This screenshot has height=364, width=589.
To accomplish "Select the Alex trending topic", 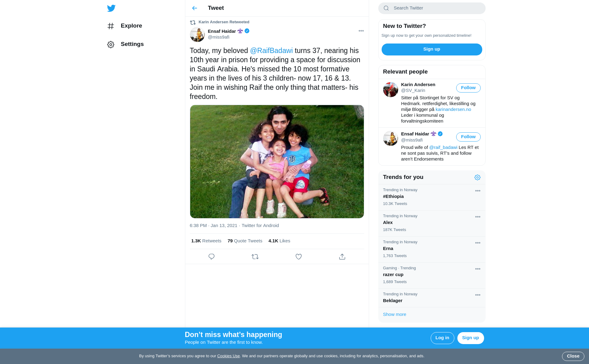I will point(388,222).
